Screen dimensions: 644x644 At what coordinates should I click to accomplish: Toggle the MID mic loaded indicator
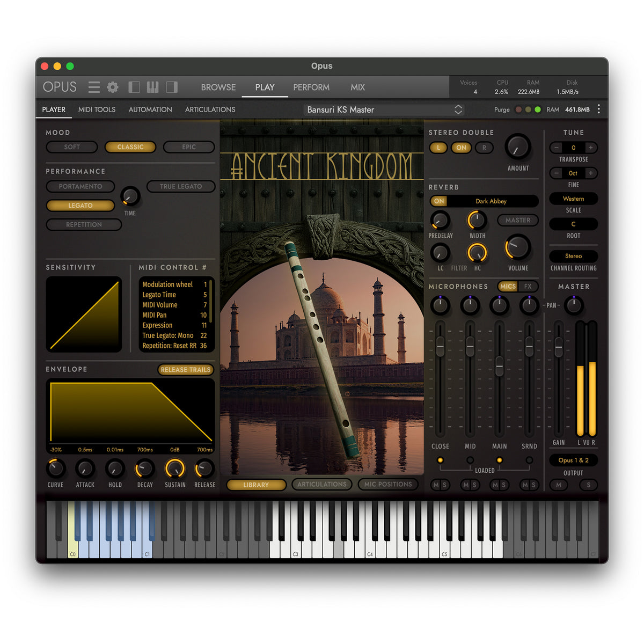470,460
